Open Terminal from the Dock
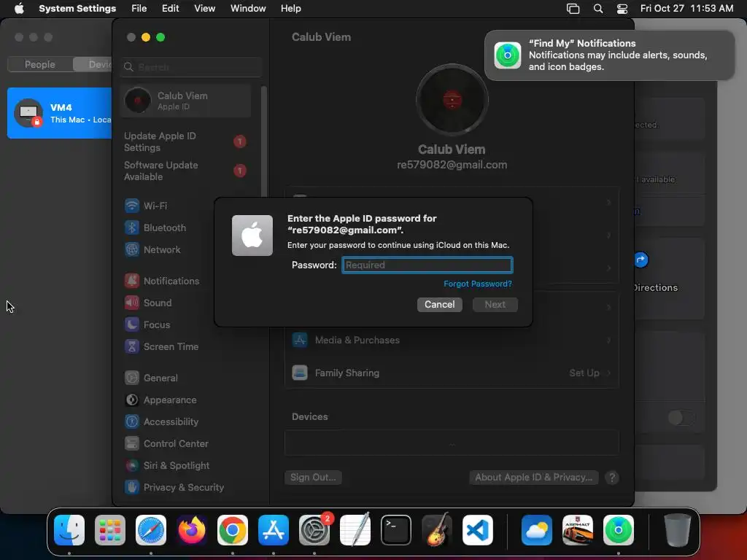Viewport: 747px width, 560px height. (396, 530)
